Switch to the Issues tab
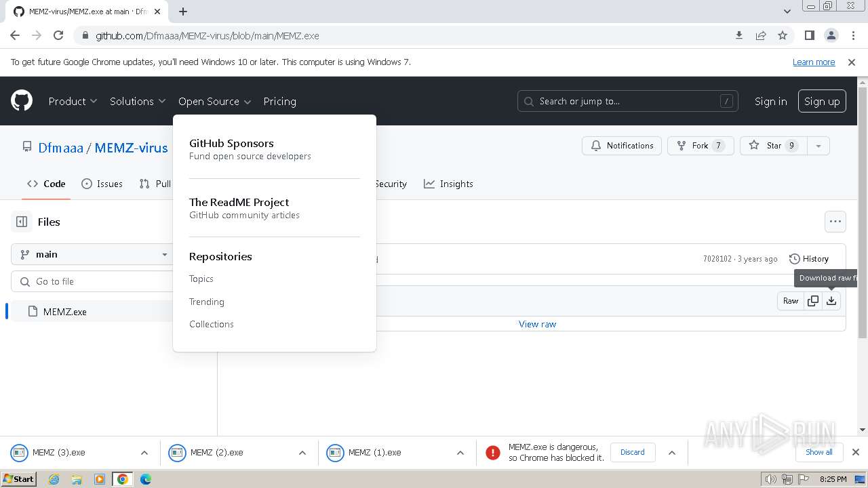868x488 pixels. [102, 184]
